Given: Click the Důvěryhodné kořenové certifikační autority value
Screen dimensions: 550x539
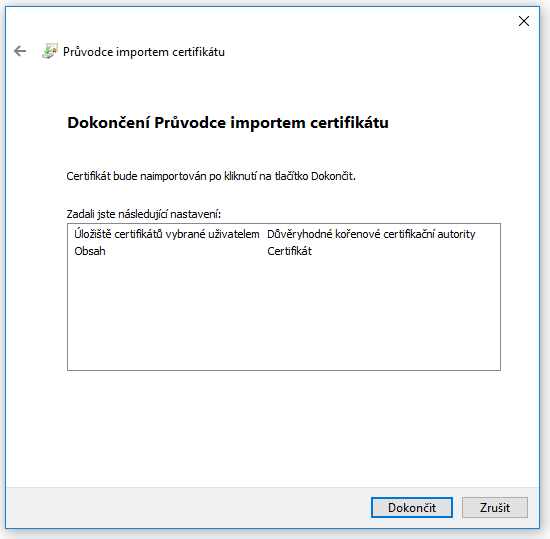Looking at the screenshot, I should coord(371,234).
